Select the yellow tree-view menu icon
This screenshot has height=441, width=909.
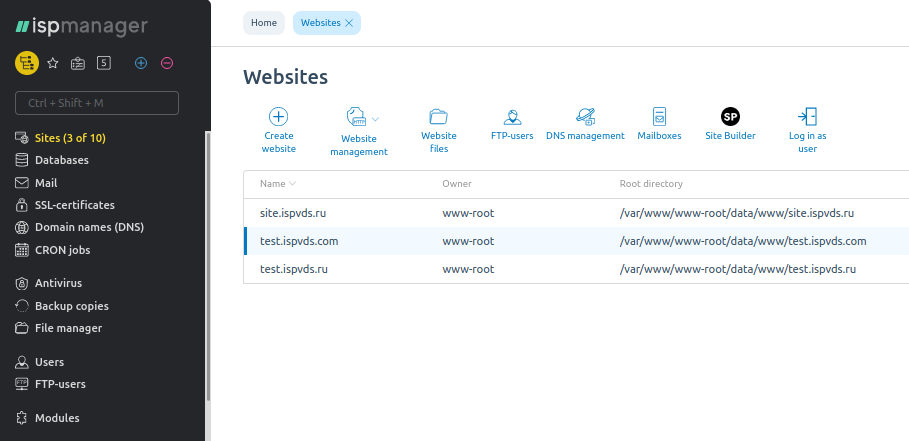pyautogui.click(x=27, y=63)
